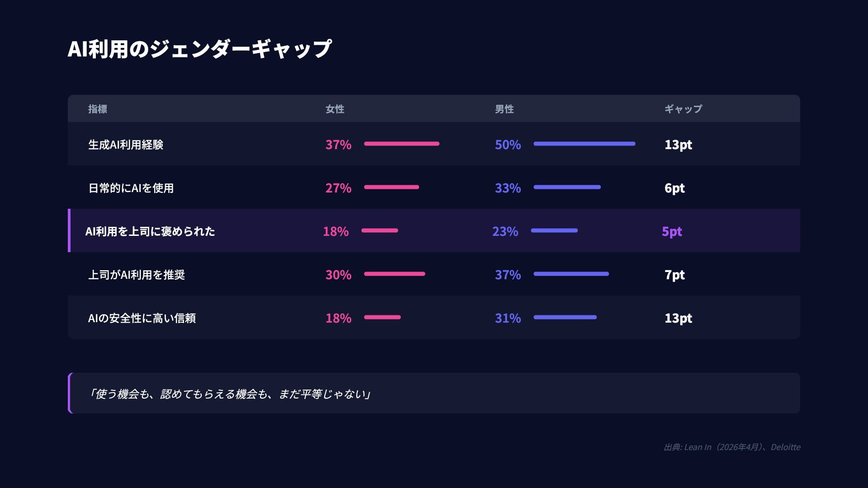Click the 生成AI利用経験 row label
868x488 pixels.
pyautogui.click(x=126, y=145)
